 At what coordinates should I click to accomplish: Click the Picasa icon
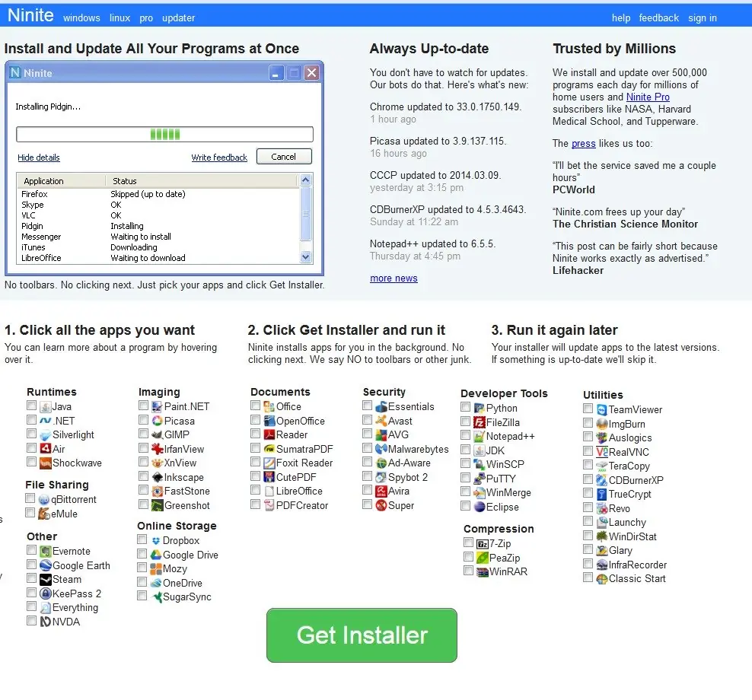(158, 421)
